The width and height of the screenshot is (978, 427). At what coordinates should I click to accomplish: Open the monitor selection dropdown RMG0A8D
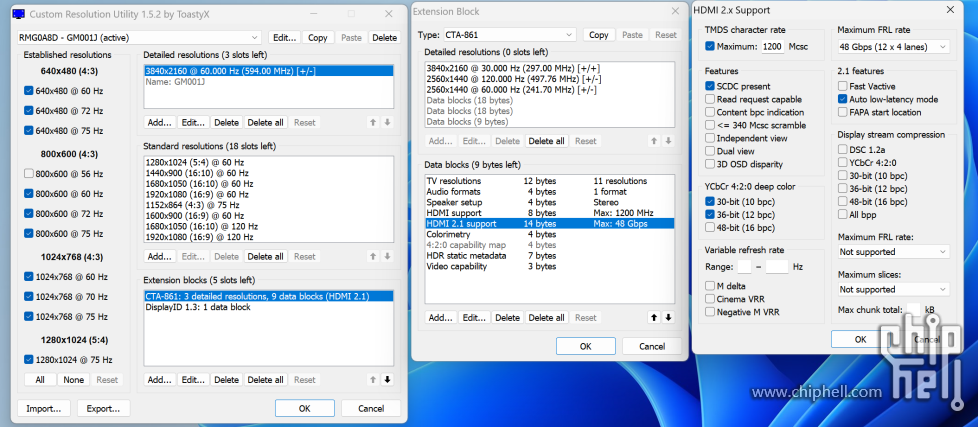click(140, 37)
